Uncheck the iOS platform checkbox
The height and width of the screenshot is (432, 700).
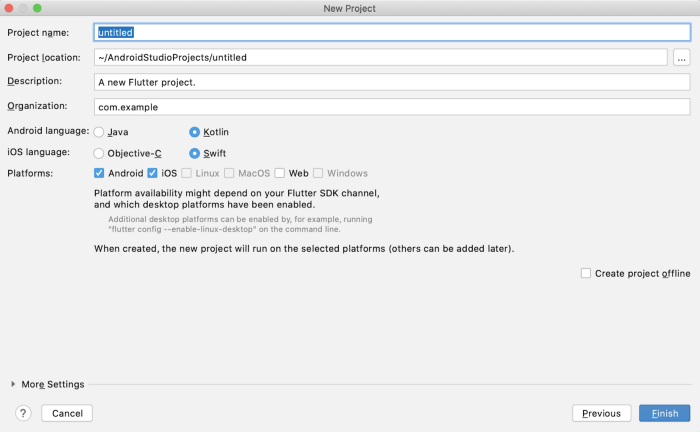coord(153,173)
